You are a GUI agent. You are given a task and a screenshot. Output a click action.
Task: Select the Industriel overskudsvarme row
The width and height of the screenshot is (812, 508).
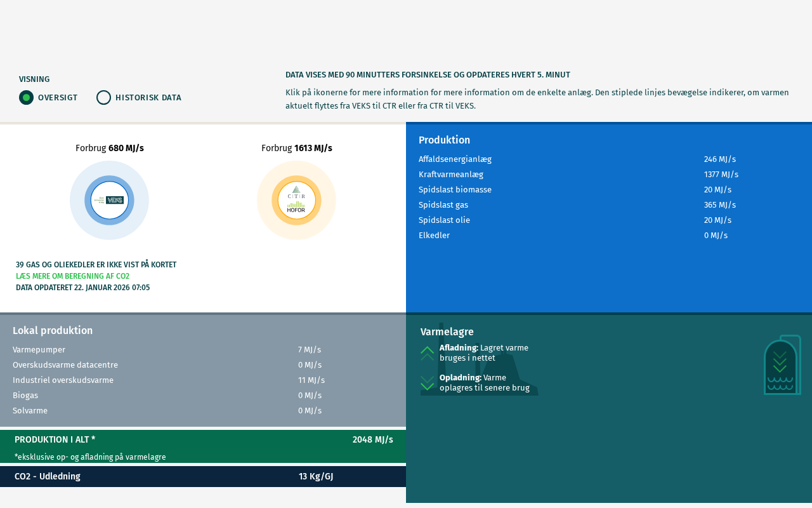point(63,380)
